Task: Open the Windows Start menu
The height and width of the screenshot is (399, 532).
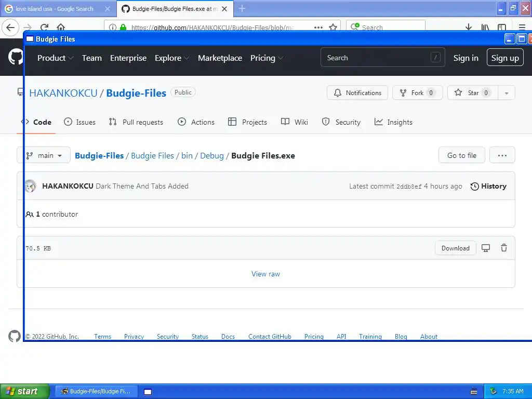Action: tap(25, 391)
